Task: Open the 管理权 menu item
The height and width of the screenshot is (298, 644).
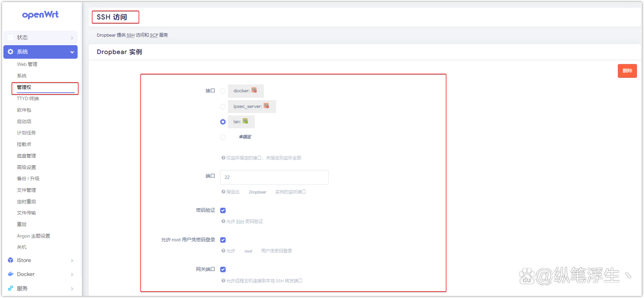Action: click(x=24, y=87)
